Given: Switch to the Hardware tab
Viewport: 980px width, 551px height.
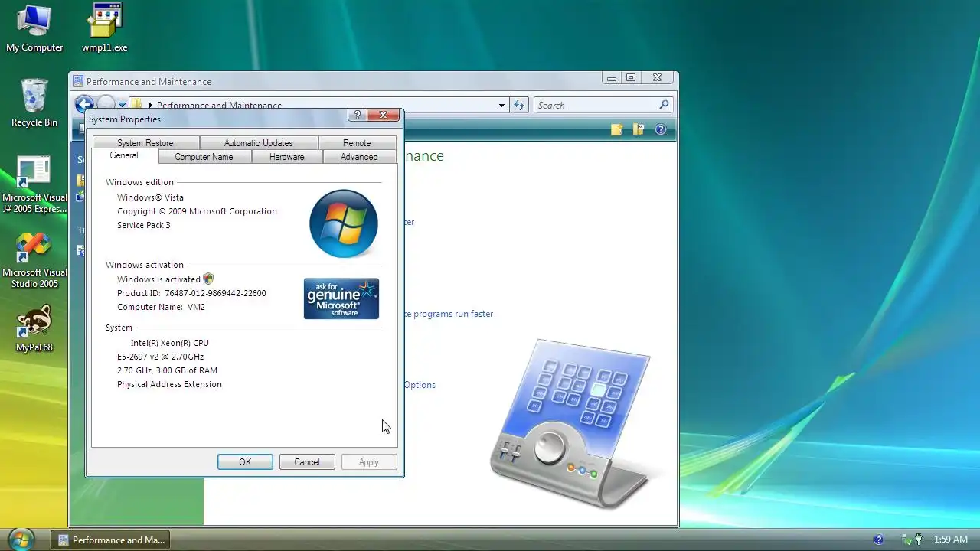Looking at the screenshot, I should point(287,157).
